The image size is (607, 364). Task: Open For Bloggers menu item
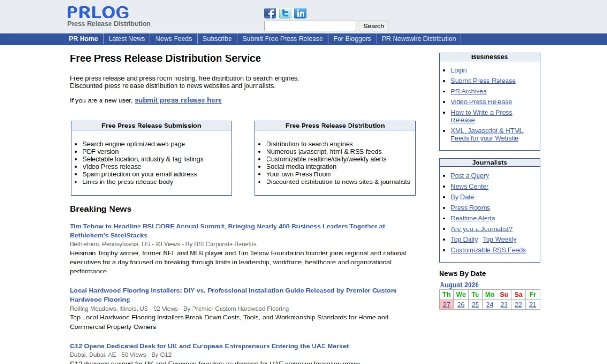tap(352, 39)
